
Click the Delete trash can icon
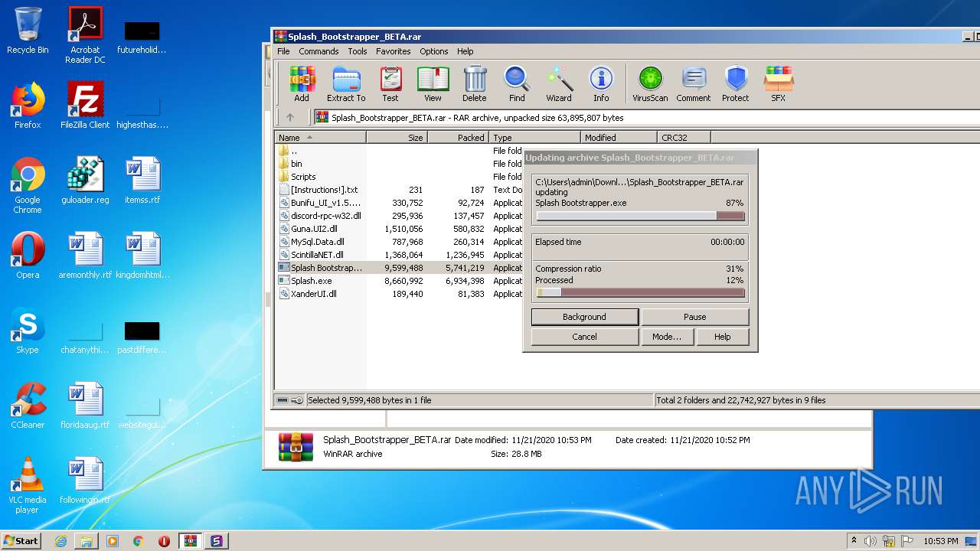pyautogui.click(x=475, y=83)
